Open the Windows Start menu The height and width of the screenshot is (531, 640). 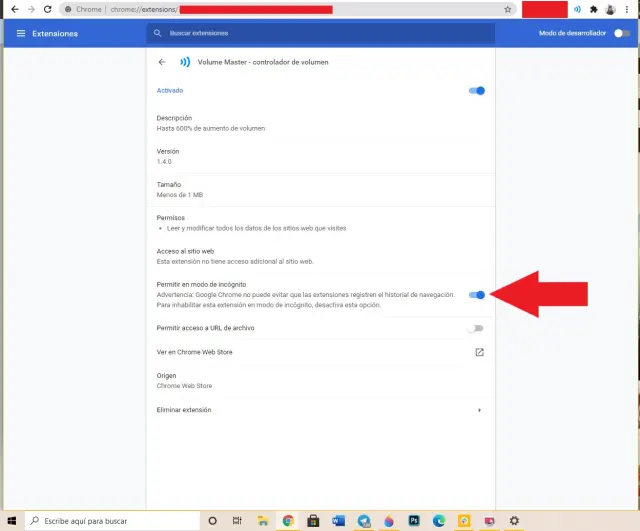point(12,521)
